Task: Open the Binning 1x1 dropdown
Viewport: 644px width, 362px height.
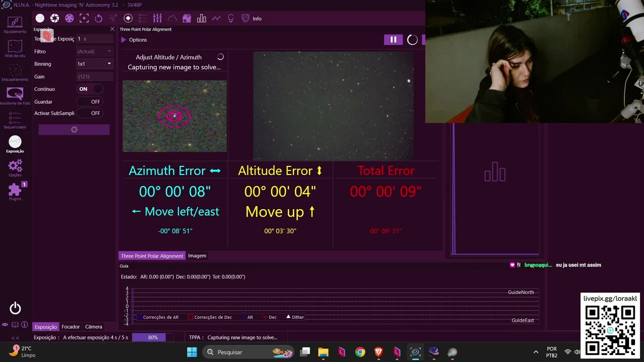Action: click(95, 64)
